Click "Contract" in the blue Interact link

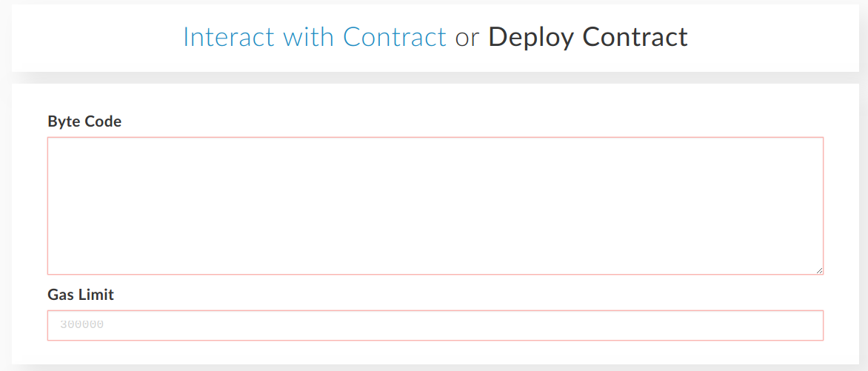click(x=395, y=37)
